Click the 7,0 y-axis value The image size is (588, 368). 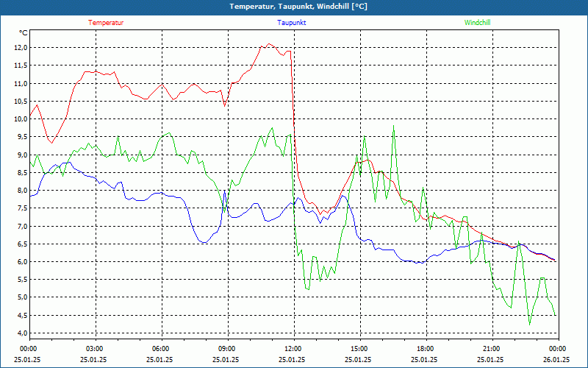[x=23, y=226]
